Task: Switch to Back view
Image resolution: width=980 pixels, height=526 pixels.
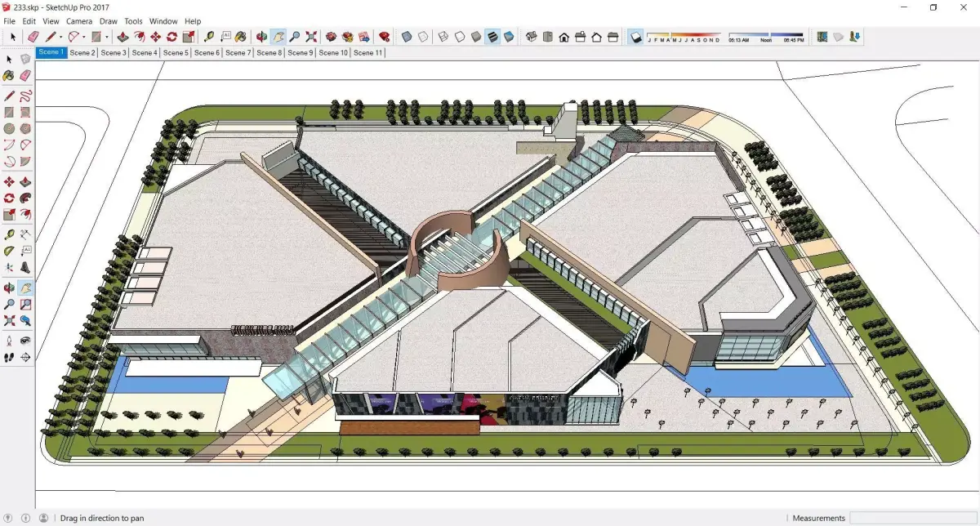Action: pos(596,37)
